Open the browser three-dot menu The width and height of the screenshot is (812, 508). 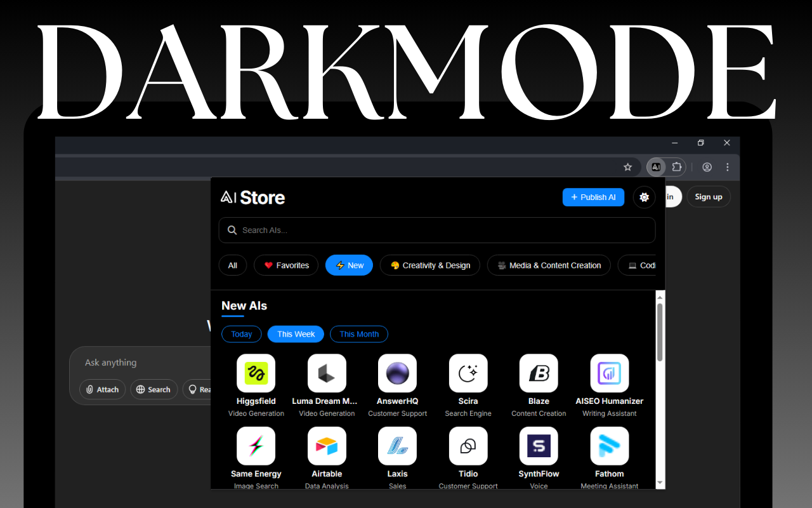tap(728, 167)
